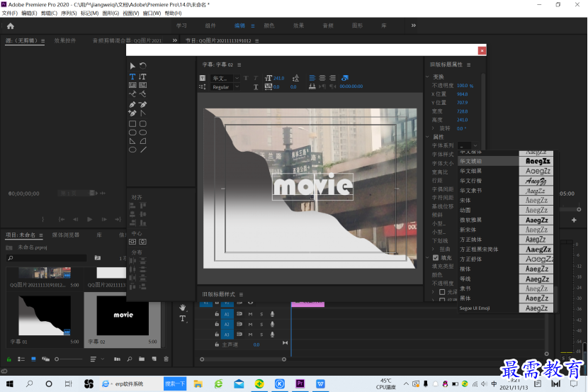The image size is (588, 392).
Task: Show more workspaces with double chevron
Action: (413, 26)
